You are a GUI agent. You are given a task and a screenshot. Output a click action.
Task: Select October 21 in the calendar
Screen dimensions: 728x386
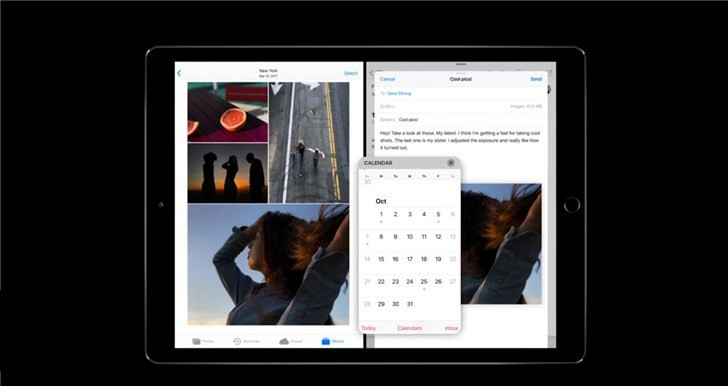(367, 281)
